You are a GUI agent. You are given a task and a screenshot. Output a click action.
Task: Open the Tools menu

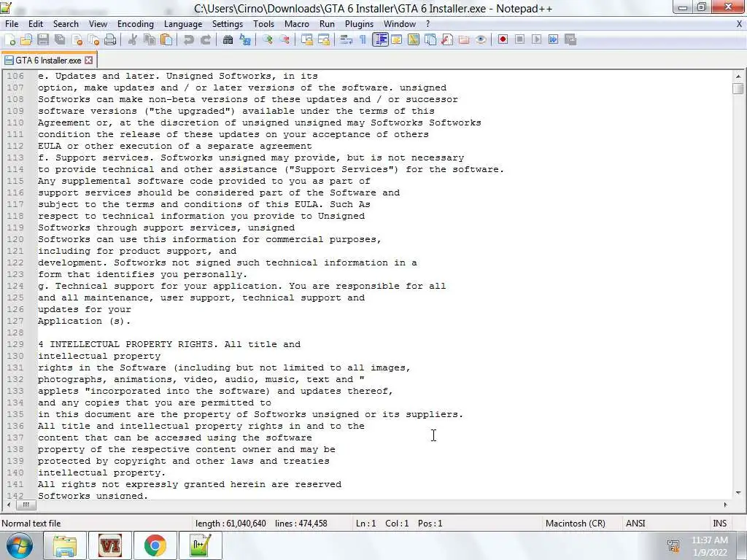coord(263,24)
